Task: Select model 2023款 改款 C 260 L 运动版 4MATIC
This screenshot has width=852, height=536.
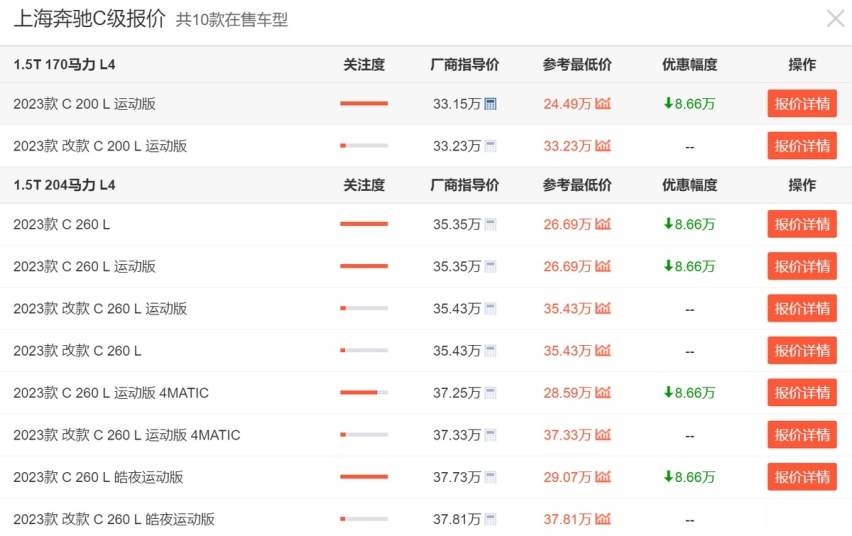Action: pos(127,435)
